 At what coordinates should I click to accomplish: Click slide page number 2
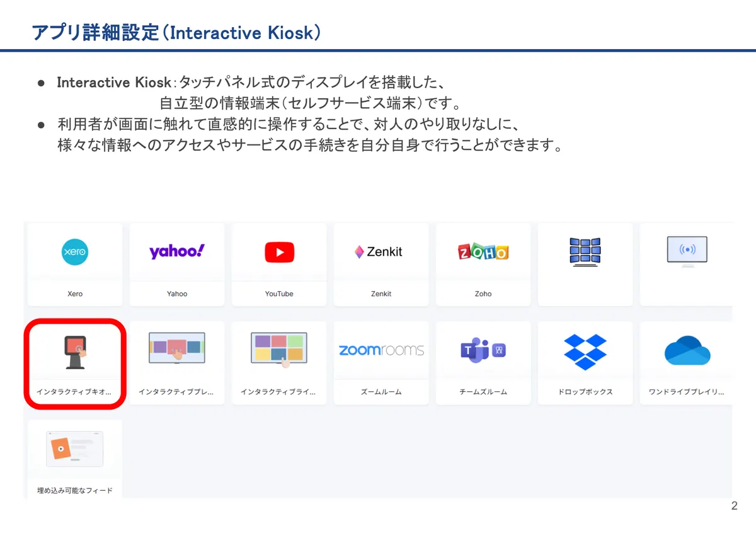pyautogui.click(x=734, y=506)
